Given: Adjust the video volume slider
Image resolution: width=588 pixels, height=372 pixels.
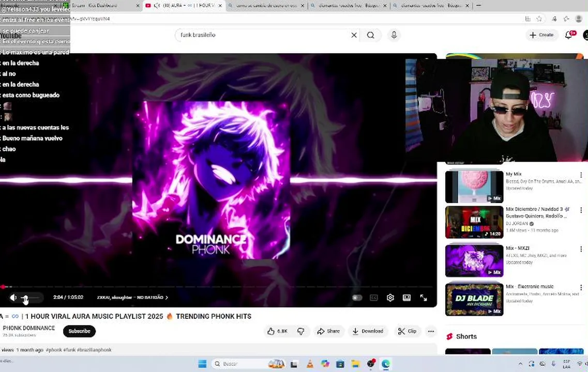Looking at the screenshot, I should pos(30,298).
